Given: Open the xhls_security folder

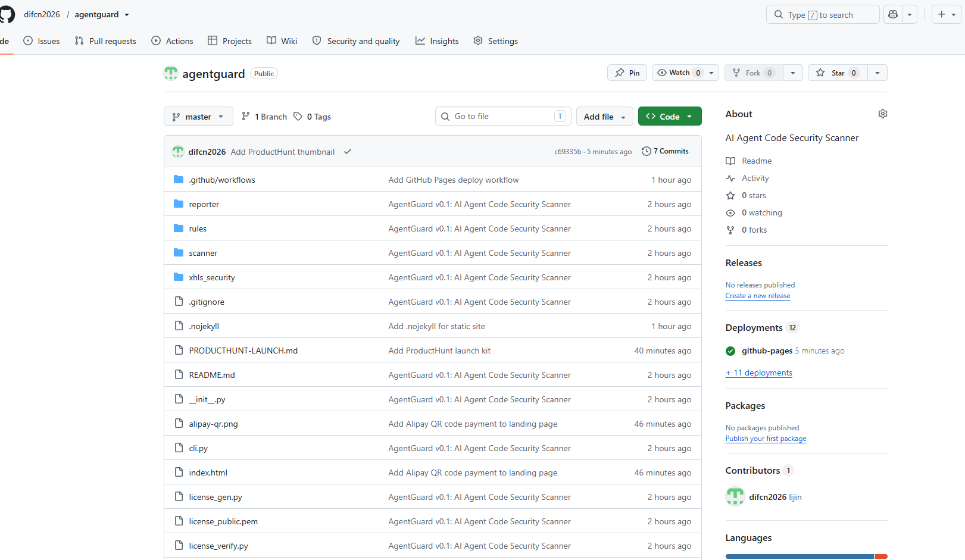Looking at the screenshot, I should tap(212, 277).
